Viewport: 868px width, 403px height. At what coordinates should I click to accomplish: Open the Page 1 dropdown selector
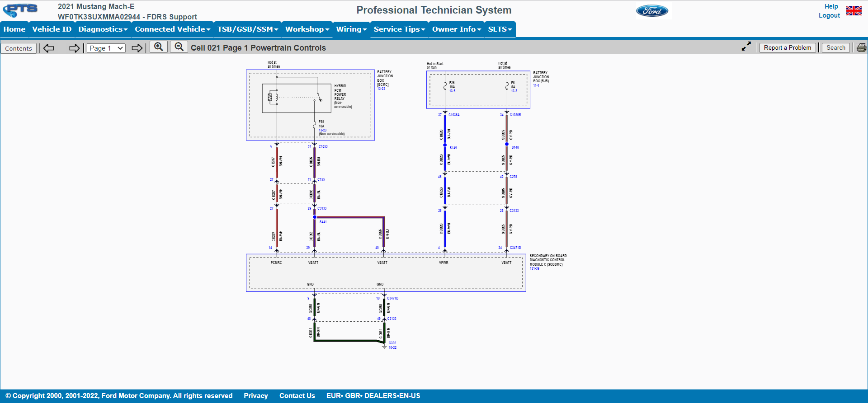(106, 48)
